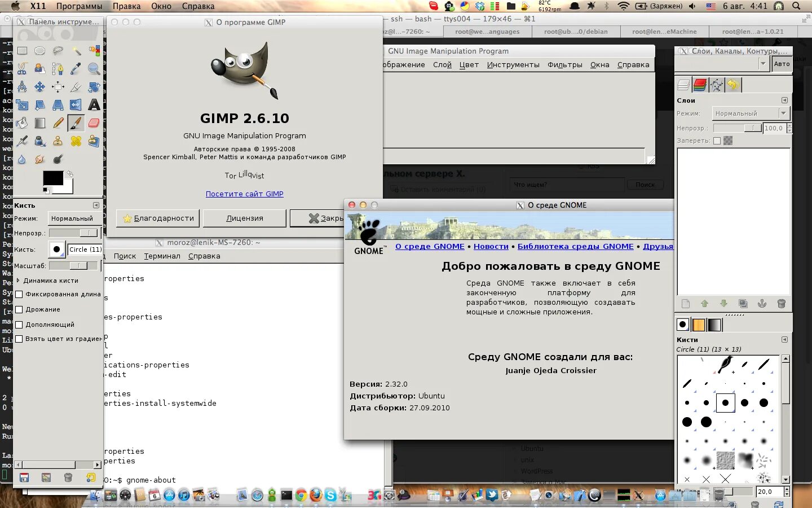This screenshot has height=508, width=812.
Task: Open layer Режим dropdown in Слои panel
Action: click(750, 113)
